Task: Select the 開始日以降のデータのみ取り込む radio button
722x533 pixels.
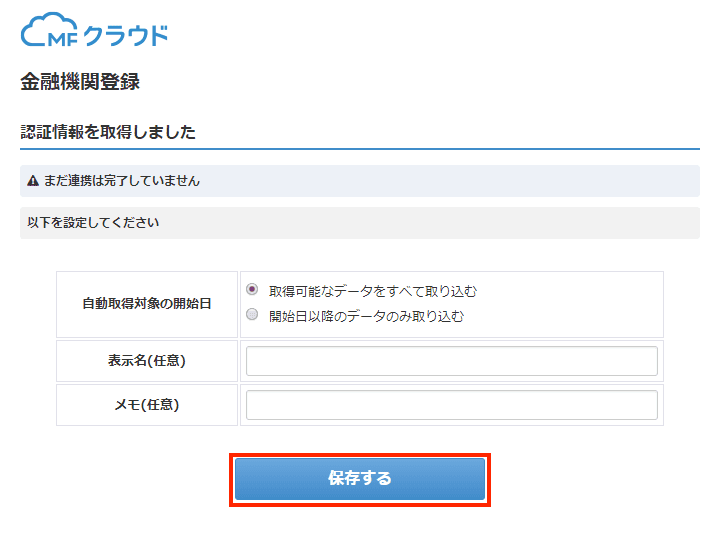Action: pos(252,315)
